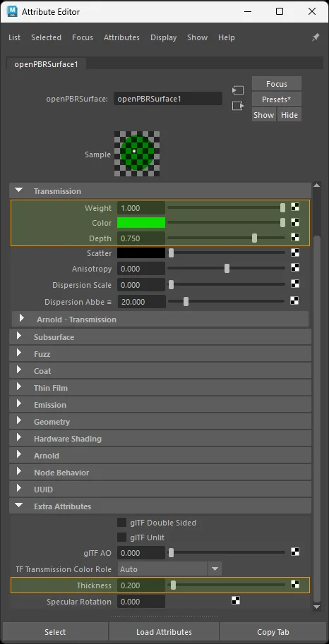Viewport: 329px width, 644px height.
Task: Click the Anisotropy map checker icon
Action: [295, 268]
